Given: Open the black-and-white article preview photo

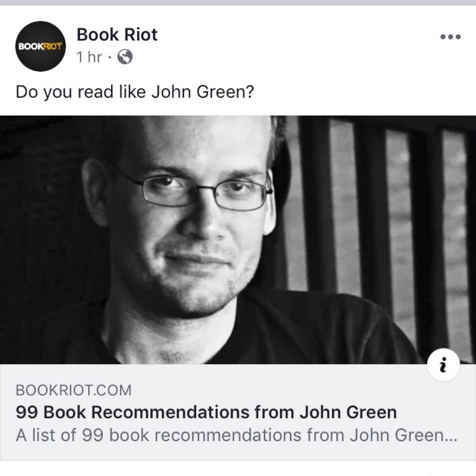Looking at the screenshot, I should pos(238,239).
